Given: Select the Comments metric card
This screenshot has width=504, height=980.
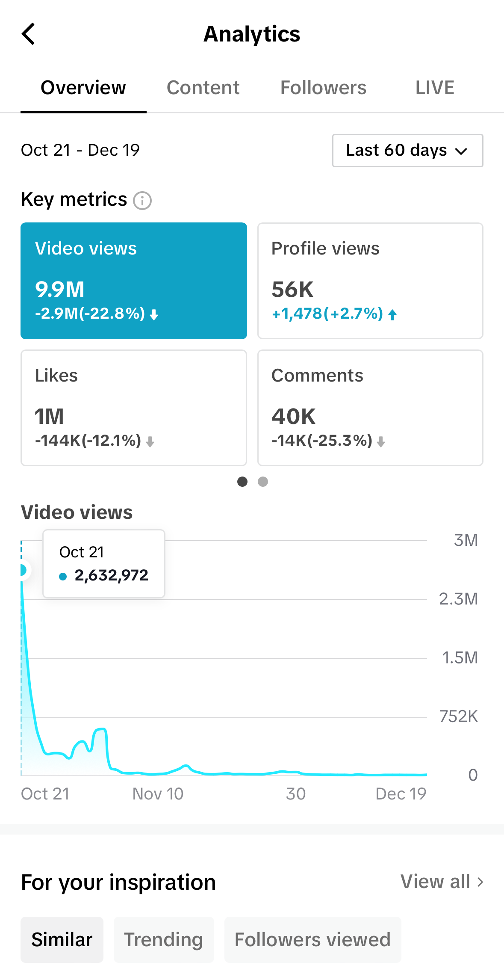Looking at the screenshot, I should coord(370,408).
